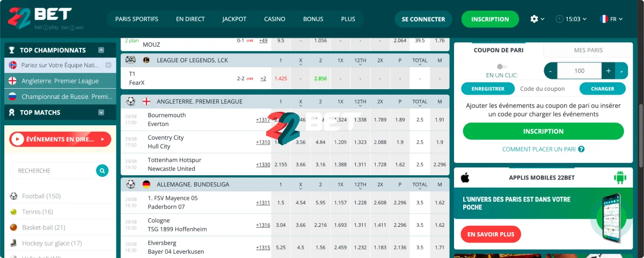
Task: Open the 12TH dropdown in Bundesliga header
Action: click(x=360, y=184)
